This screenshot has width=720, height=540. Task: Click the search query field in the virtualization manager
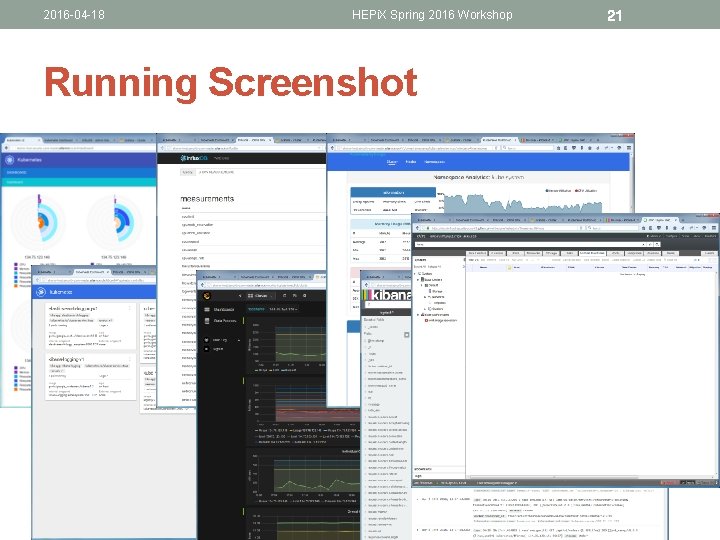tap(528, 244)
